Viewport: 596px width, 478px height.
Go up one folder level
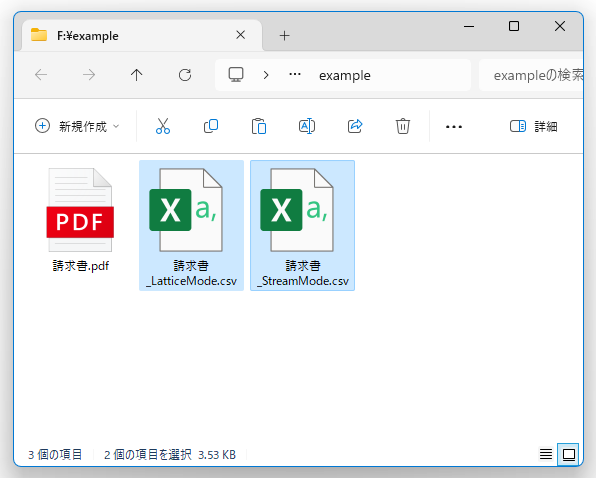click(x=136, y=74)
